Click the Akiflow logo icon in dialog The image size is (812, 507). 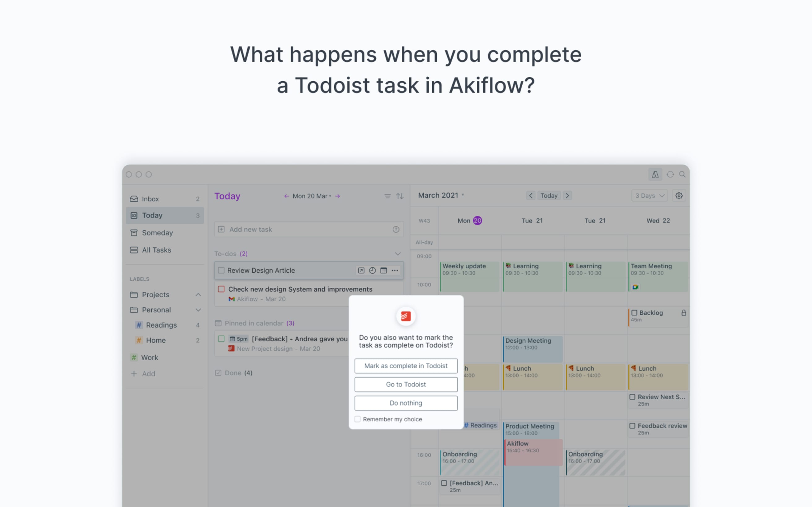tap(405, 315)
